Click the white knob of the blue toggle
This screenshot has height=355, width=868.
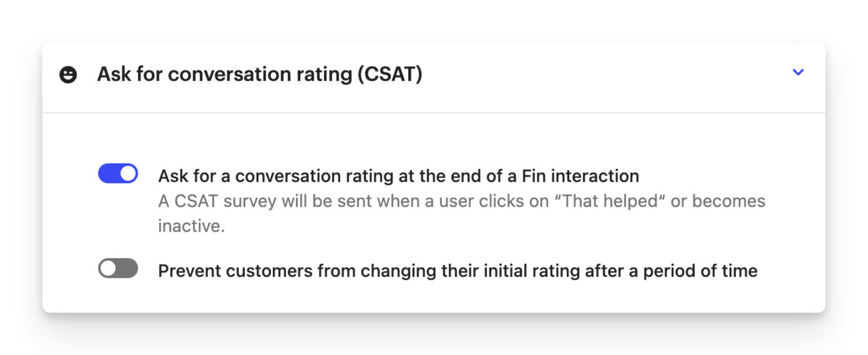(x=128, y=173)
